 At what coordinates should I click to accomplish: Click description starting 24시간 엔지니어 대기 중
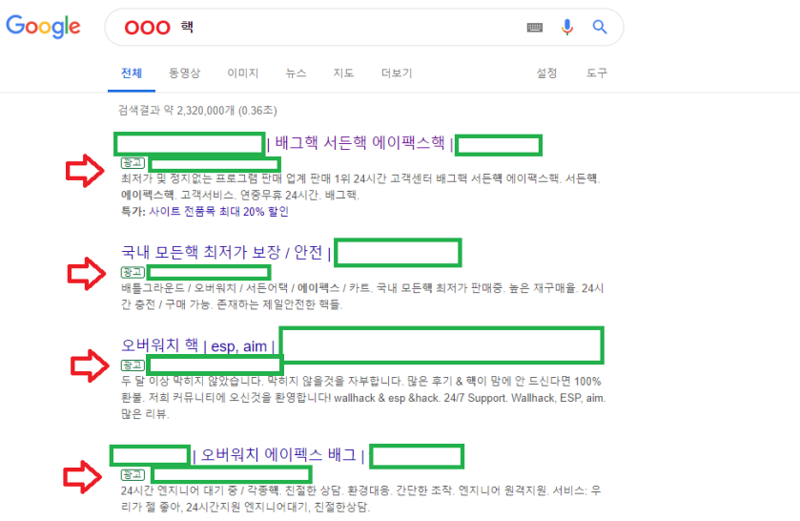[361, 499]
